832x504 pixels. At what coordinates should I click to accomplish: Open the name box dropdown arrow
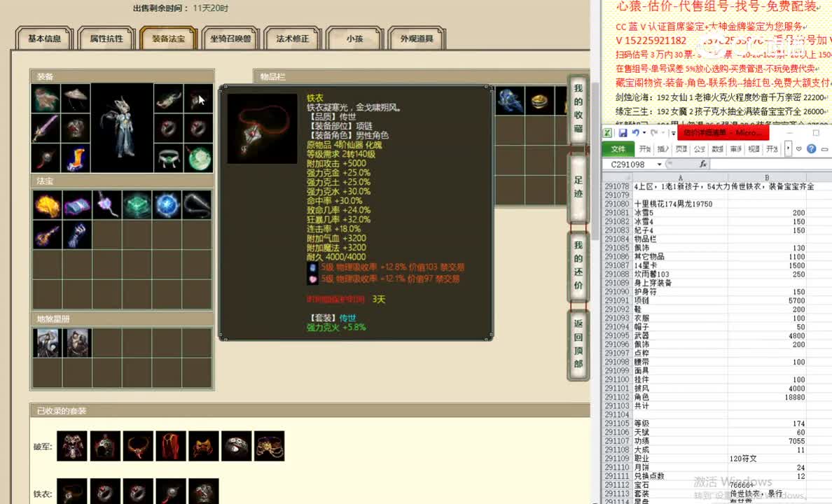click(660, 164)
